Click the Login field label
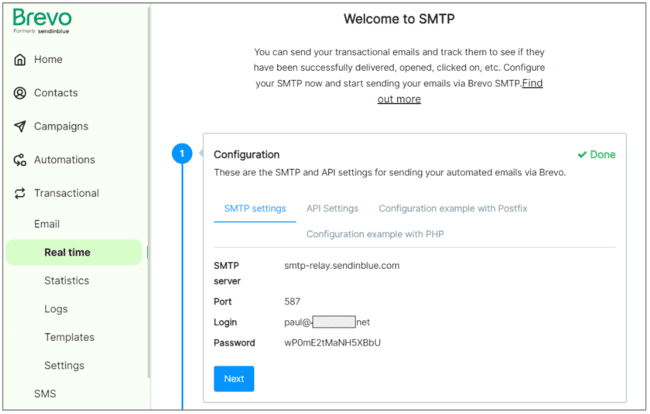Viewport: 650px width, 414px height. click(x=225, y=322)
